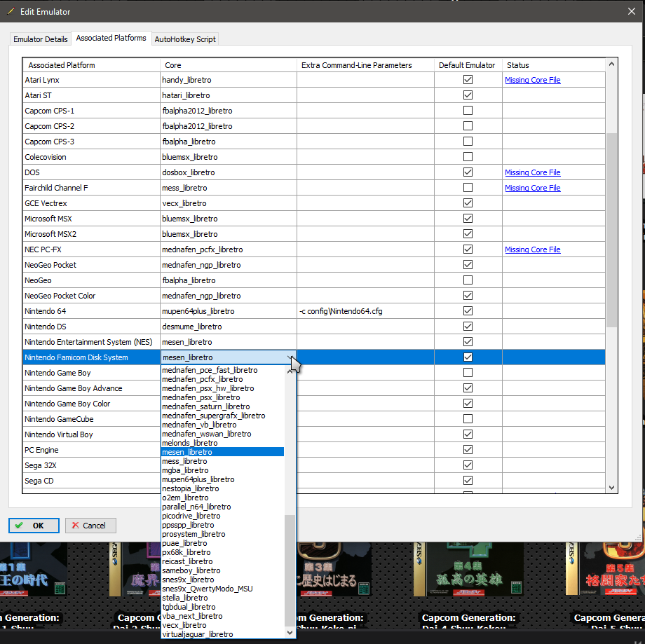
Task: Switch to the Emulator Details tab
Action: 41,39
